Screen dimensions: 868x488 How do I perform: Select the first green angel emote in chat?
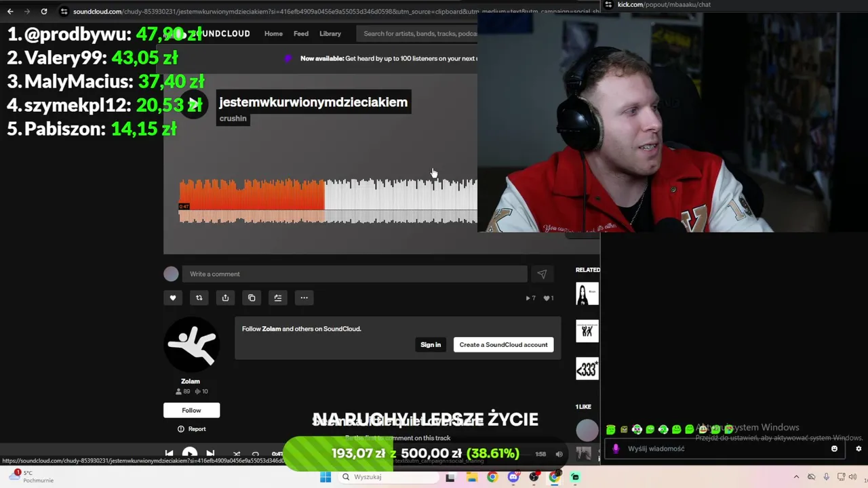click(611, 429)
